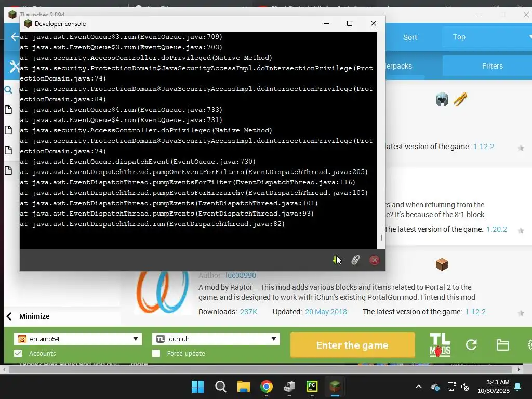Viewport: 532px width, 399px height.
Task: Click the magnifier search icon in TLauncher sidebar
Action: point(8,90)
